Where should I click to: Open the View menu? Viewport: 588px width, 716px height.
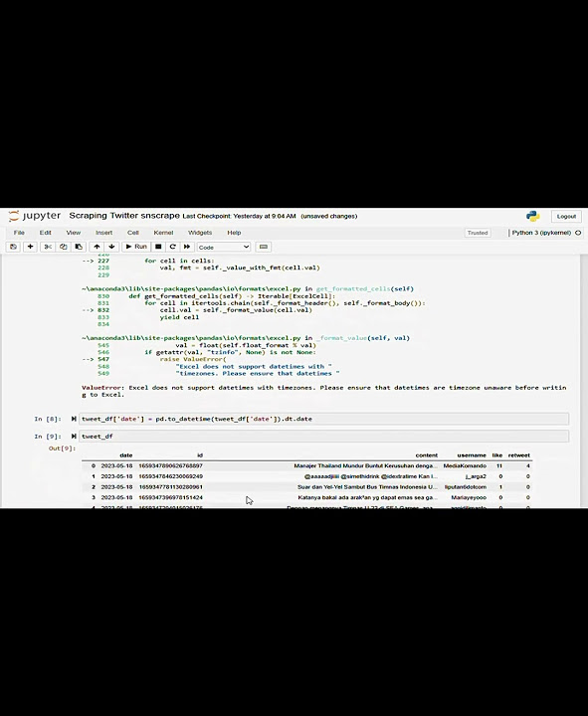[73, 233]
